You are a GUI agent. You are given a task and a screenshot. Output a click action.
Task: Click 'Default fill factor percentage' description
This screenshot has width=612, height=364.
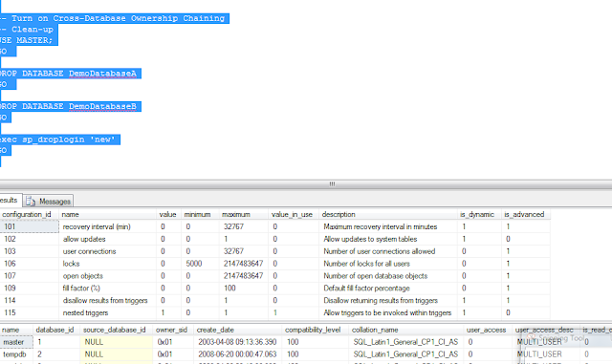(388, 289)
